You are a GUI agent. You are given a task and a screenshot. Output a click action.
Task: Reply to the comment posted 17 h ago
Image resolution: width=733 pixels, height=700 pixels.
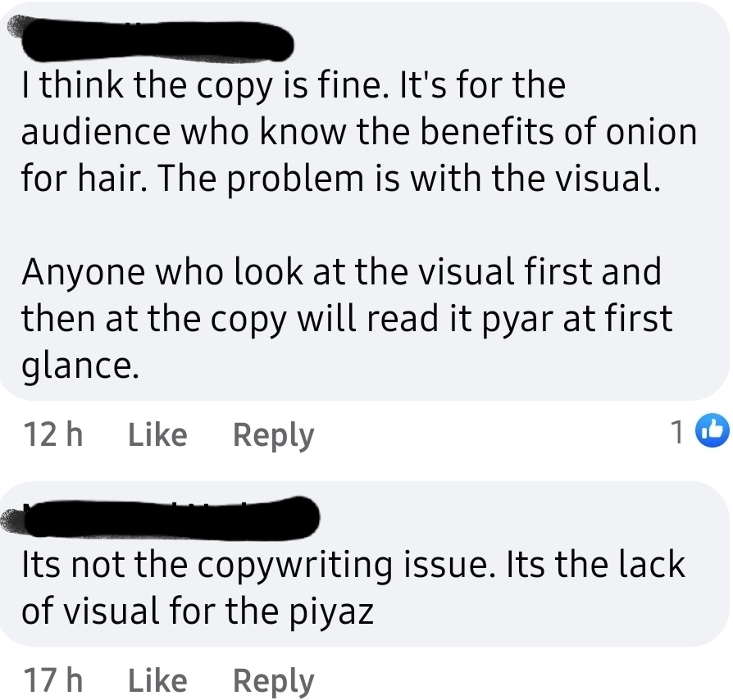coord(274,682)
